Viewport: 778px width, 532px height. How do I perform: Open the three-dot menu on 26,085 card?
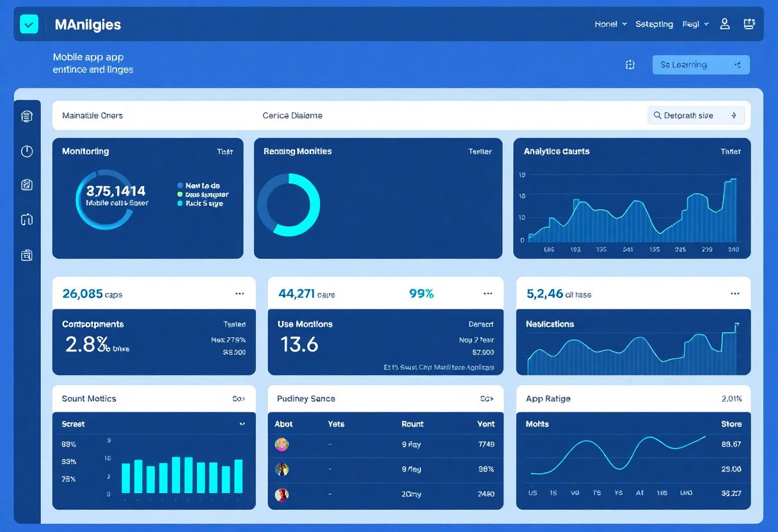coord(239,294)
